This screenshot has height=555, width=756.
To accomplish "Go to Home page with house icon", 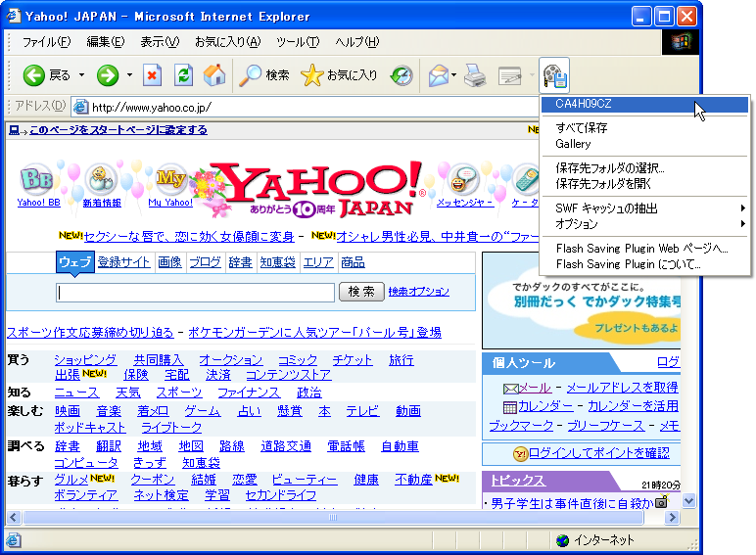I will tap(214, 75).
